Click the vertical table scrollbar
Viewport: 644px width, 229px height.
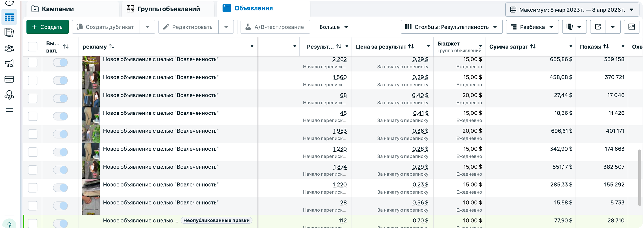[639, 177]
